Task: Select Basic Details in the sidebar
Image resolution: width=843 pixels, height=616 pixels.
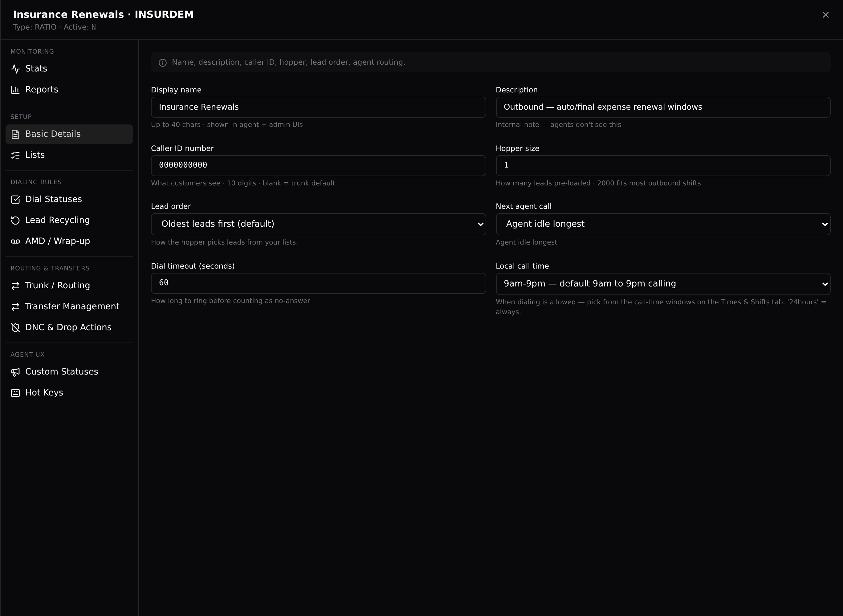Action: click(x=69, y=134)
